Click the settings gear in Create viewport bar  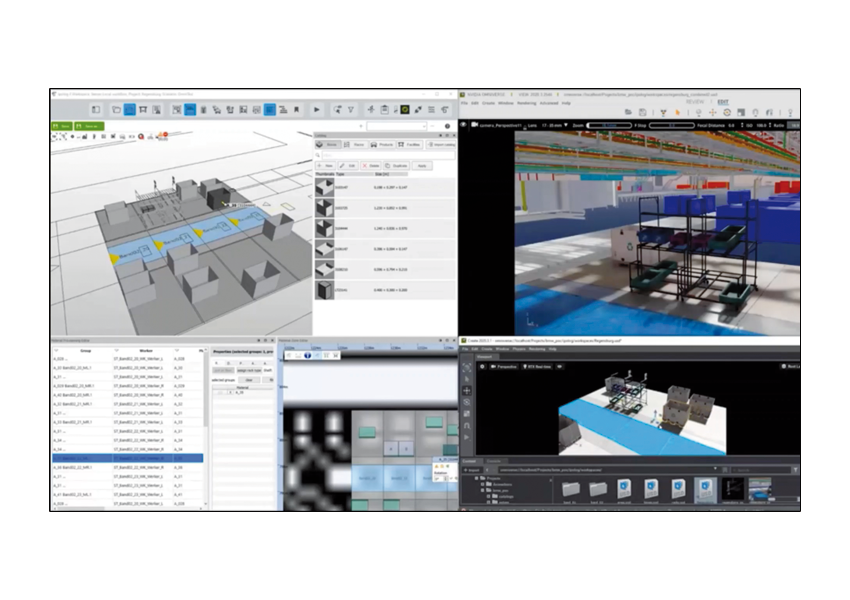[482, 366]
